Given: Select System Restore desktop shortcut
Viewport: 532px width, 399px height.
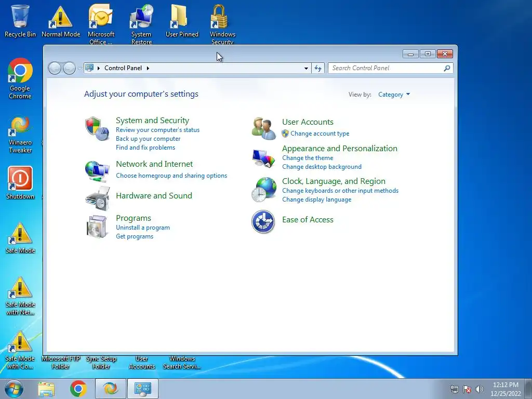Looking at the screenshot, I should (141, 24).
